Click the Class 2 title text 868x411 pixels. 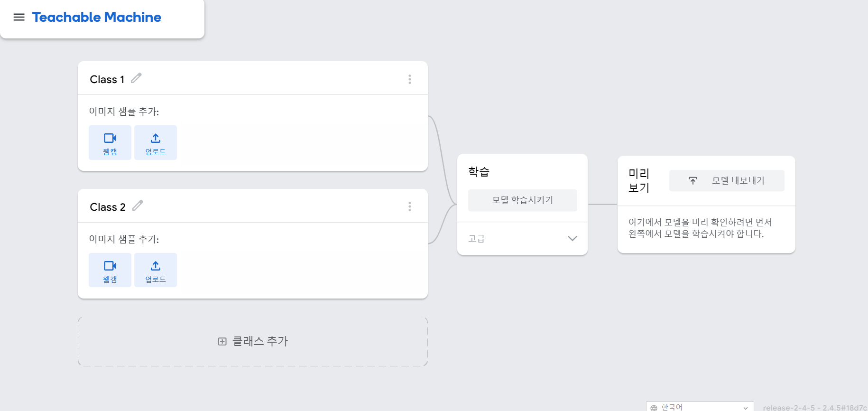[x=108, y=207]
